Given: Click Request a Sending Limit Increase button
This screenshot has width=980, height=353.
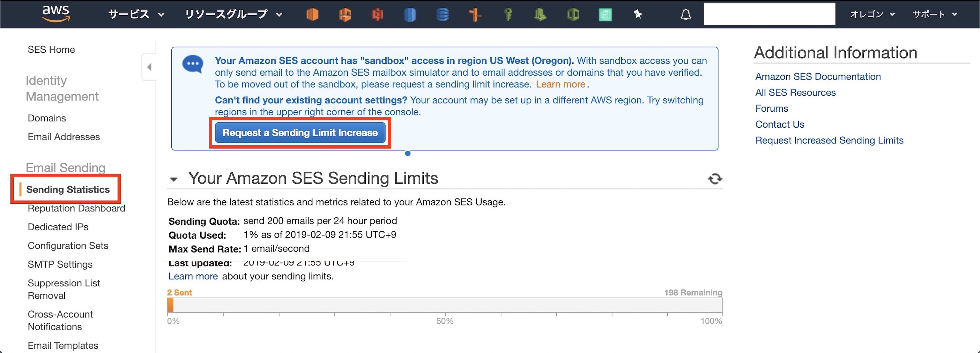Looking at the screenshot, I should [x=300, y=133].
